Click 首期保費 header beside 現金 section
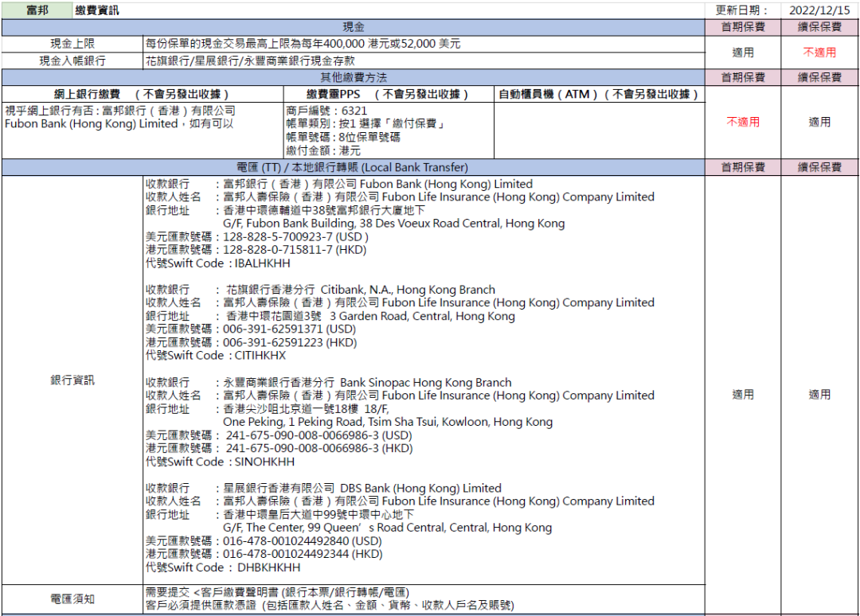The width and height of the screenshot is (860, 616). (743, 27)
